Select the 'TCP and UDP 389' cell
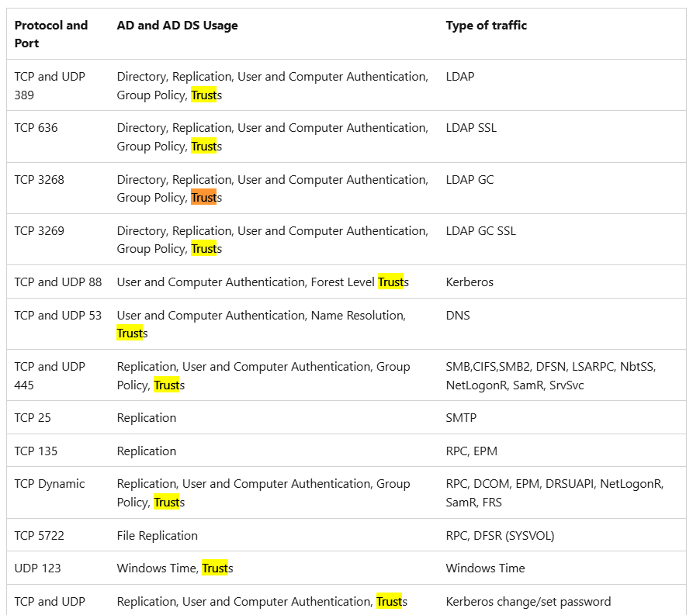Image resolution: width=700 pixels, height=615 pixels. [x=50, y=85]
